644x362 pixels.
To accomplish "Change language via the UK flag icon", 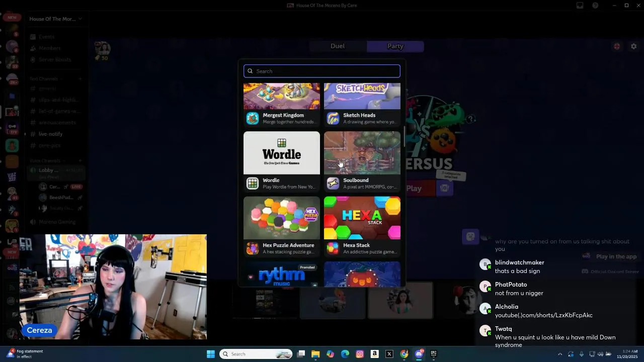I will (x=617, y=46).
